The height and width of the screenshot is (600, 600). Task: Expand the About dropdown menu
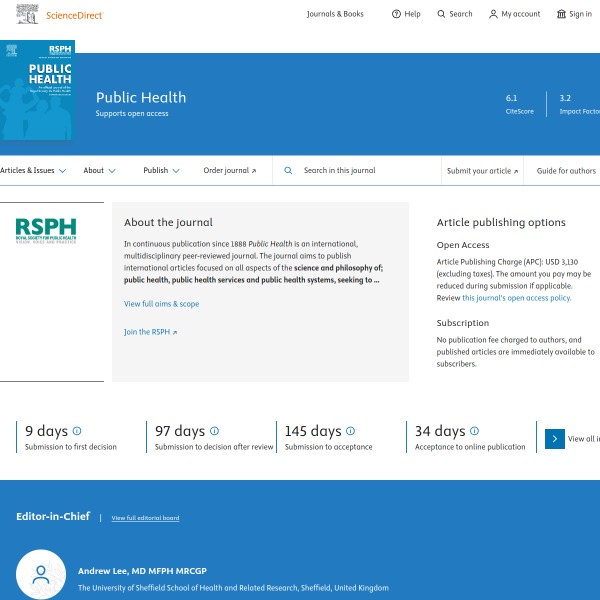pyautogui.click(x=99, y=171)
